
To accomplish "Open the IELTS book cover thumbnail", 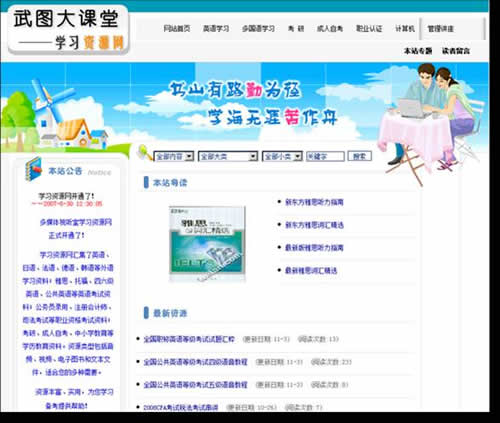I will pos(207,244).
